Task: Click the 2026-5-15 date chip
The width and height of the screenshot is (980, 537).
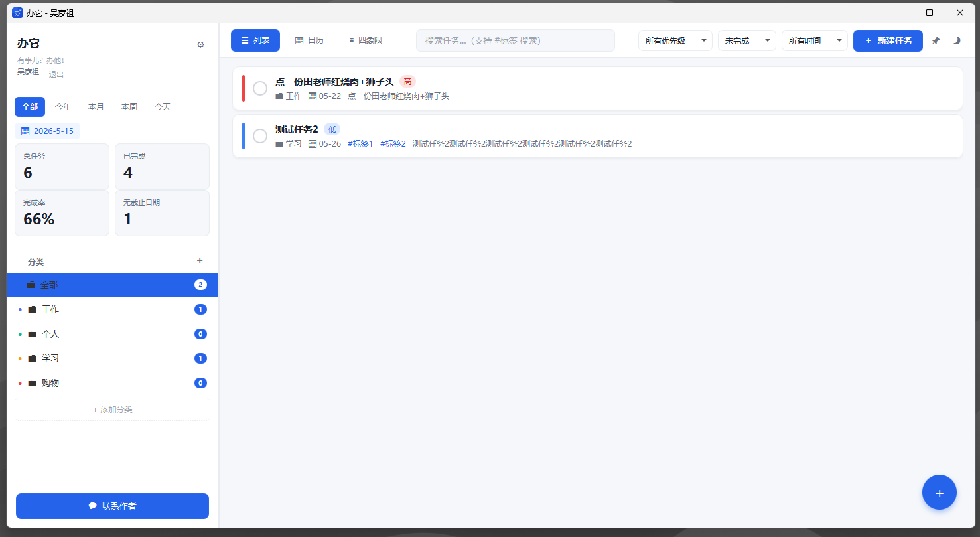Action: pos(47,131)
